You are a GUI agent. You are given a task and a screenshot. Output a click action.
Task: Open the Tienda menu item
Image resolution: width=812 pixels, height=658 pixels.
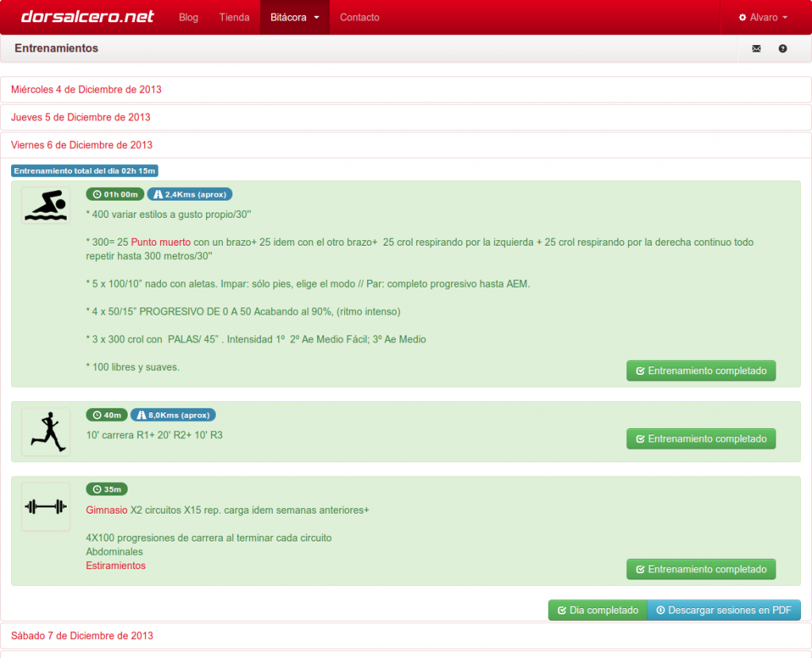point(234,17)
